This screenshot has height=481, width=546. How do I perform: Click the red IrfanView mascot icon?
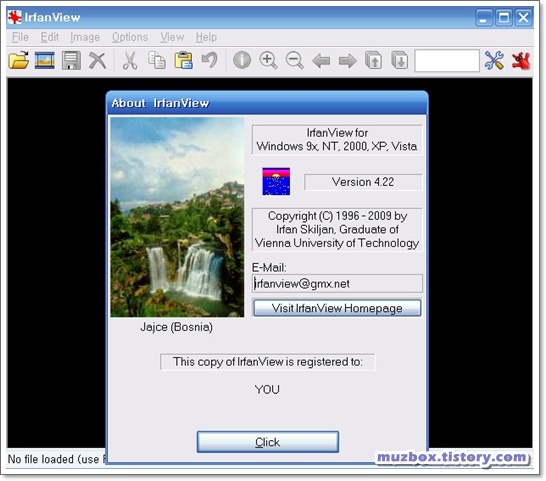(x=521, y=60)
